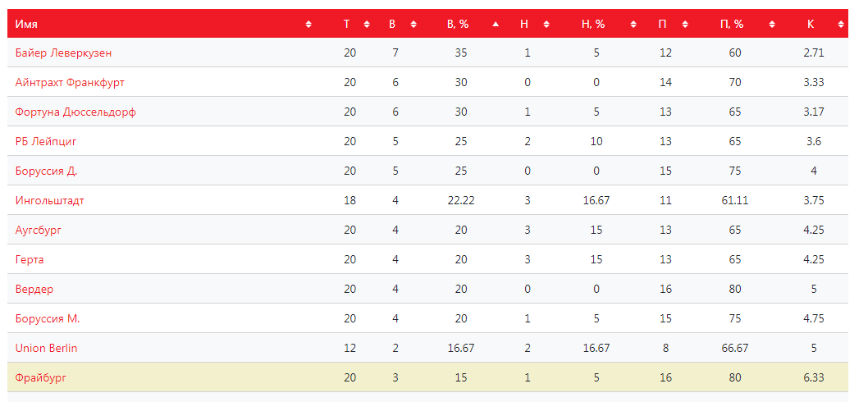This screenshot has height=402, width=868.
Task: Go to РБ Лейпциг team link
Action: [x=46, y=142]
